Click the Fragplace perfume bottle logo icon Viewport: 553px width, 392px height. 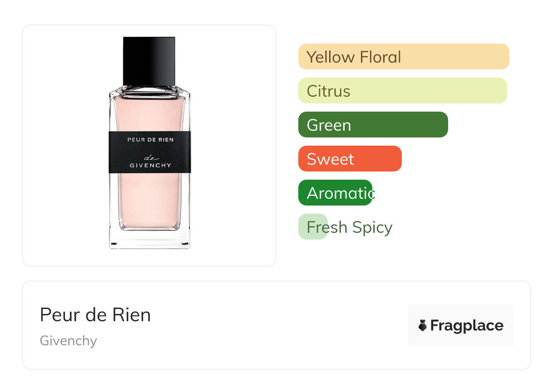click(423, 325)
